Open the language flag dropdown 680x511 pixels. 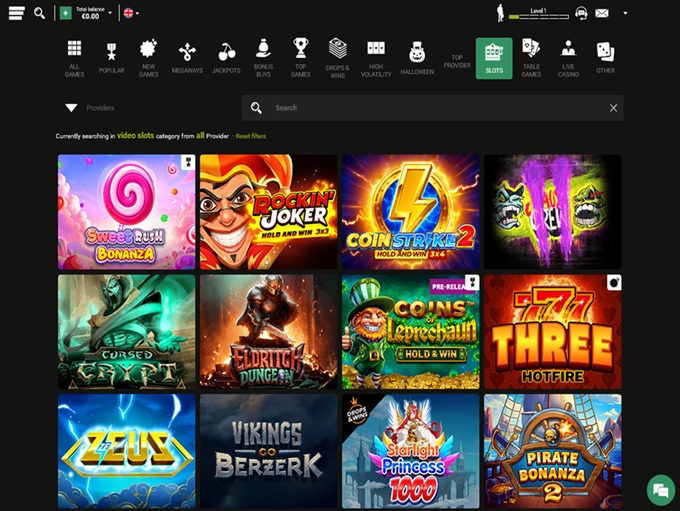[x=130, y=13]
